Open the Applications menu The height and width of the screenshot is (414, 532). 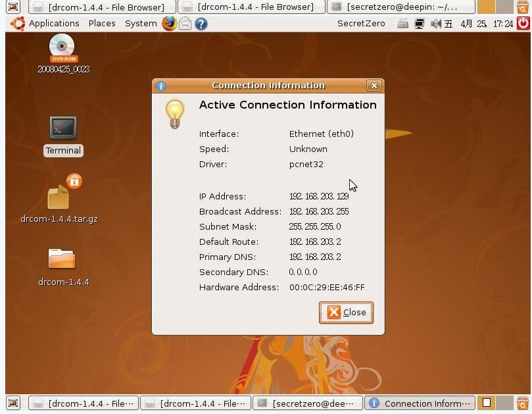54,24
